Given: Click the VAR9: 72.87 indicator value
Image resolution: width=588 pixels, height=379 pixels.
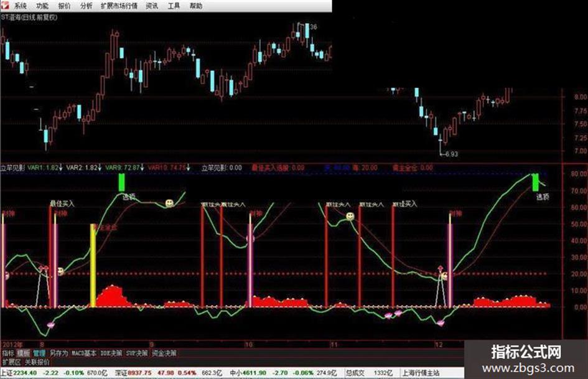Looking at the screenshot, I should click(x=124, y=168).
